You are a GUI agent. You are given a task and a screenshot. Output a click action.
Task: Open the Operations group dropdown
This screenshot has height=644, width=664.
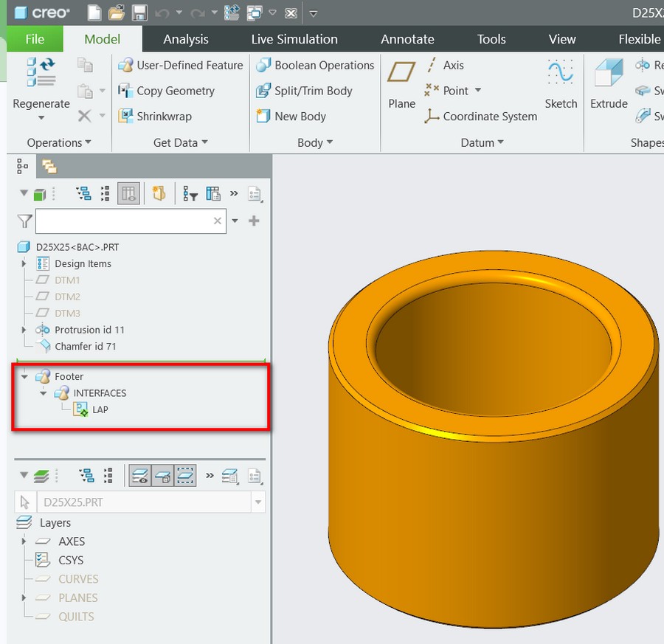pos(59,142)
